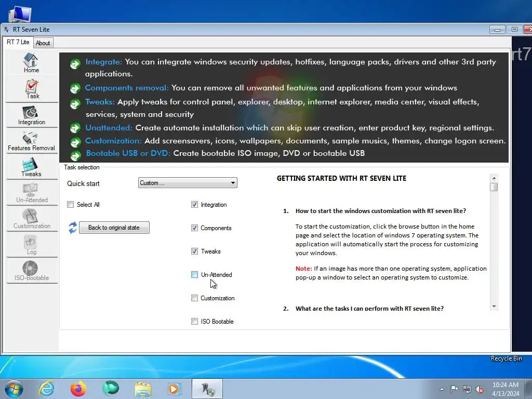Click the Computer icon on the desktop
This screenshot has width=532, height=399.
point(20,14)
